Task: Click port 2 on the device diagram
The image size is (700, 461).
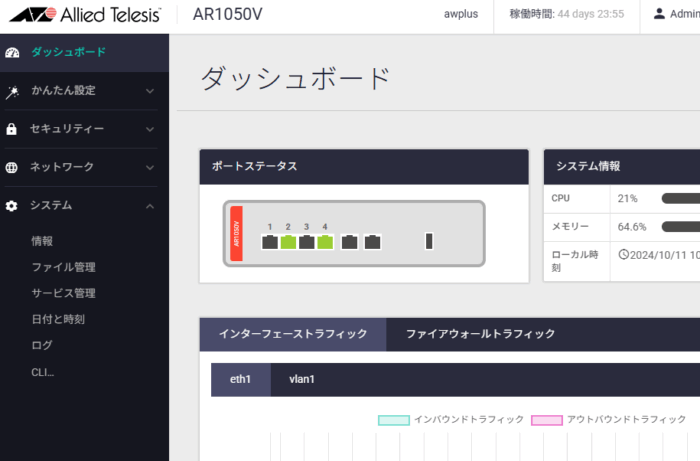Action: 288,241
